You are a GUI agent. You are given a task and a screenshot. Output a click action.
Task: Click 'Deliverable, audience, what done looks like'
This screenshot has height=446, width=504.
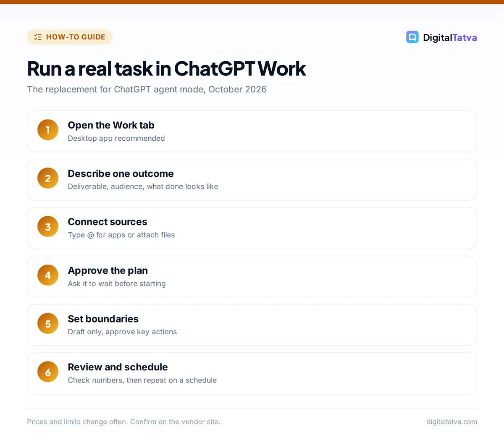coord(143,186)
